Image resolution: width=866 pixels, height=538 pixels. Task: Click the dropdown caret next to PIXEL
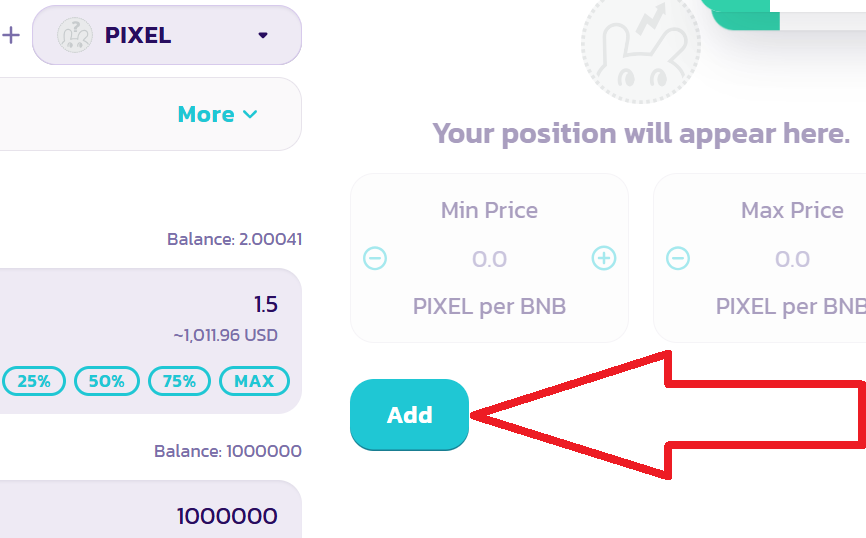(x=263, y=35)
